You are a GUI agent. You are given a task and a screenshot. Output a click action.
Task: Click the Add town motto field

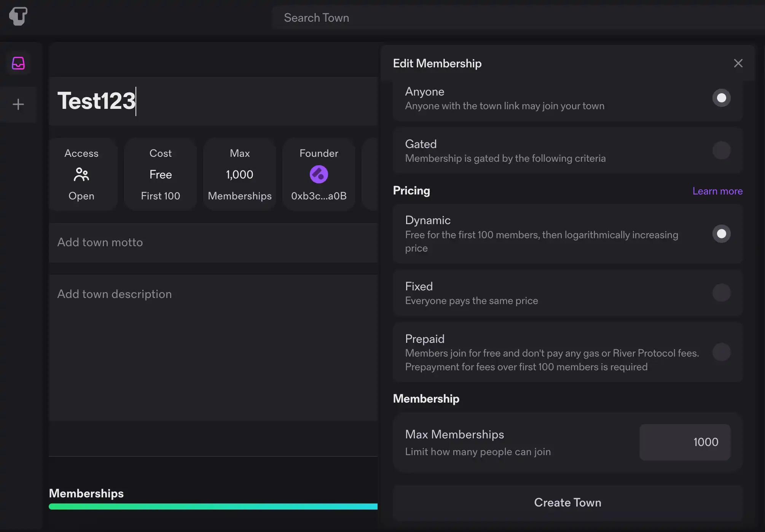pos(213,242)
